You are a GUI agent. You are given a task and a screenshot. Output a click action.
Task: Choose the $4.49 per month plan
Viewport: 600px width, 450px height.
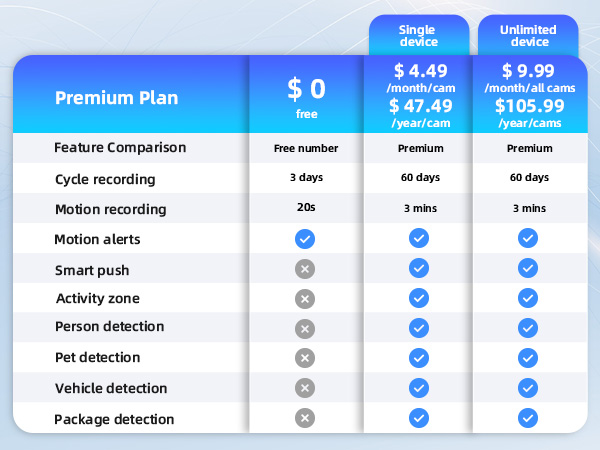(419, 76)
